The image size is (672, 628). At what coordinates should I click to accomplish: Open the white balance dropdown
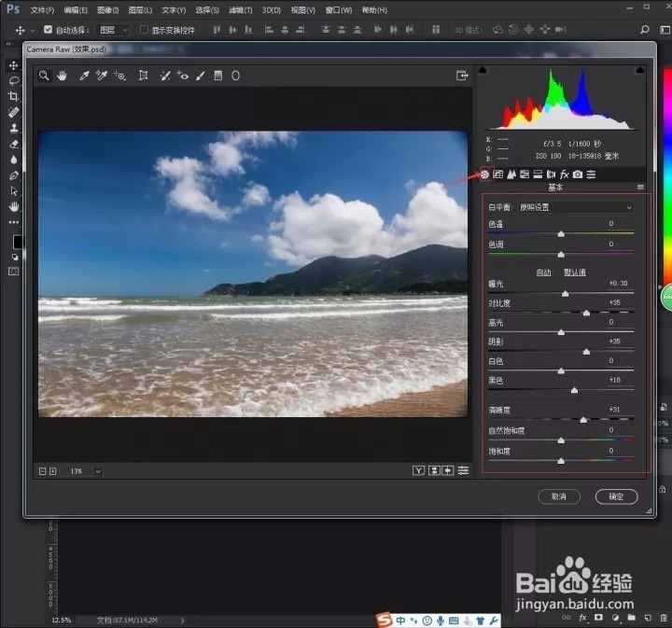[x=576, y=207]
